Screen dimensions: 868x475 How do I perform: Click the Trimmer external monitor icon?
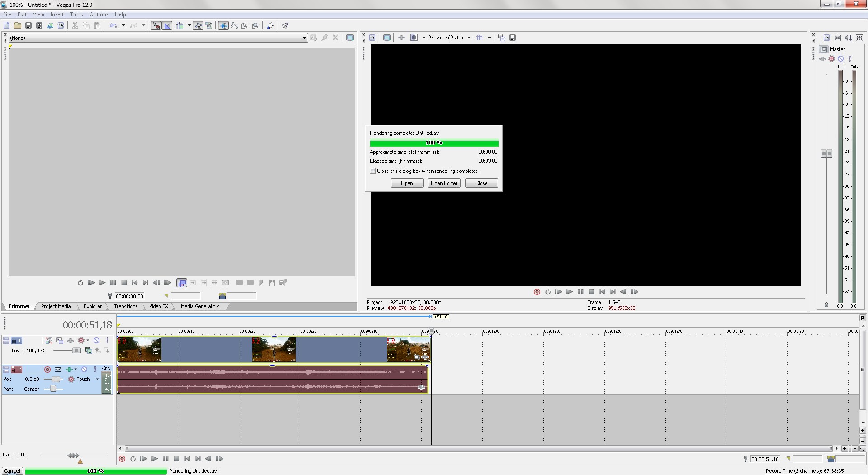pos(350,38)
